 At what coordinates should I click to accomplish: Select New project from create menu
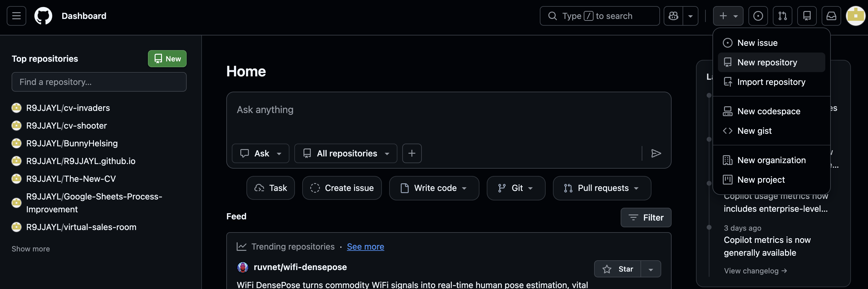(x=771, y=180)
